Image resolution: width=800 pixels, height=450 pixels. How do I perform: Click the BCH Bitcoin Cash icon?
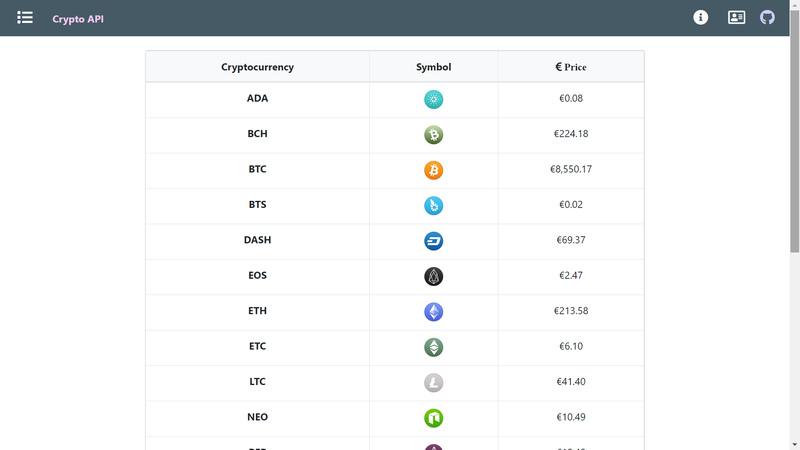(x=434, y=135)
